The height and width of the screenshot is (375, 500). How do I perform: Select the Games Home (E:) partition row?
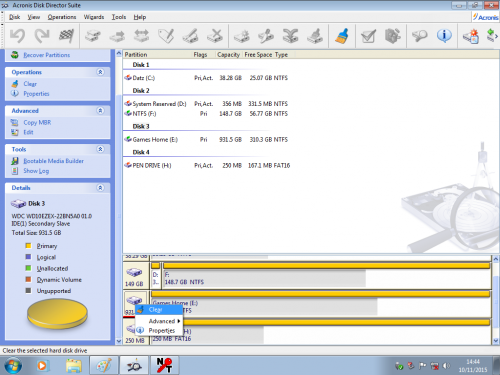(x=207, y=140)
